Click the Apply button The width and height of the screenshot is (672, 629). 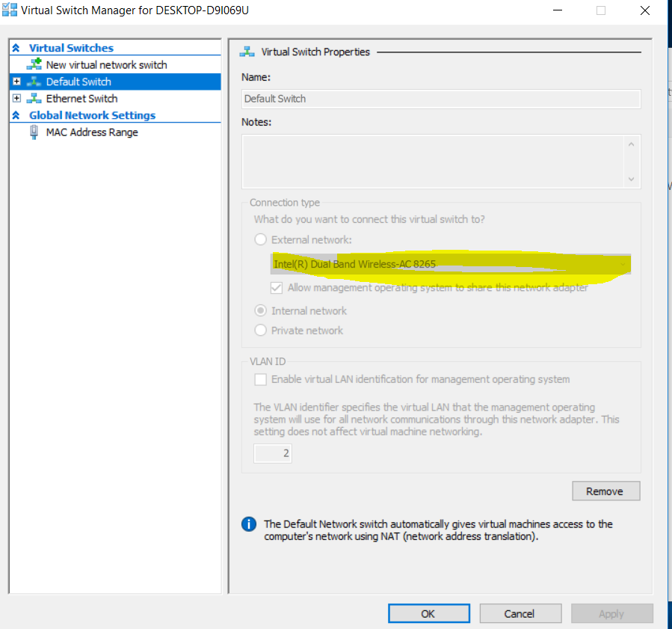tap(612, 613)
